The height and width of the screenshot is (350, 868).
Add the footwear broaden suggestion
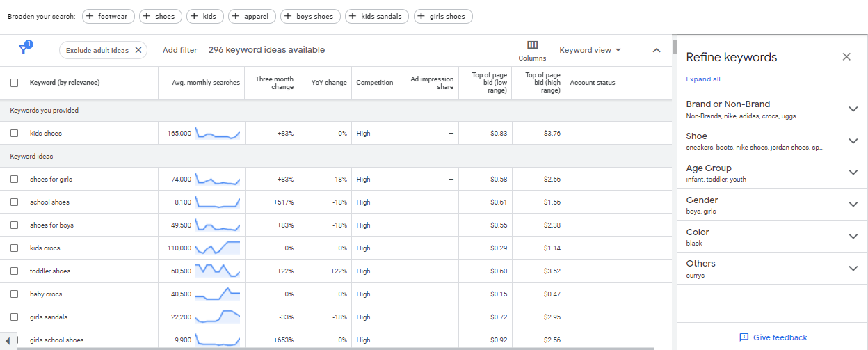[108, 16]
